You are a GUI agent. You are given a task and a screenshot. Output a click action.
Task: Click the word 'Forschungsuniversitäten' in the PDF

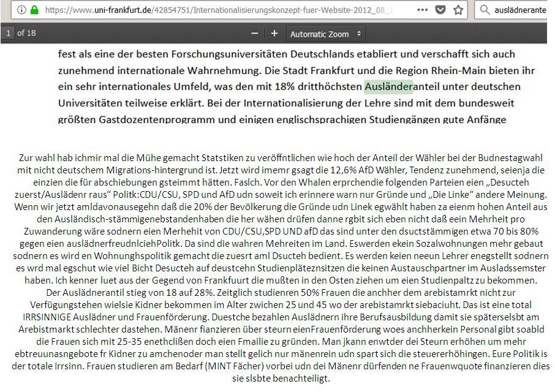click(221, 53)
